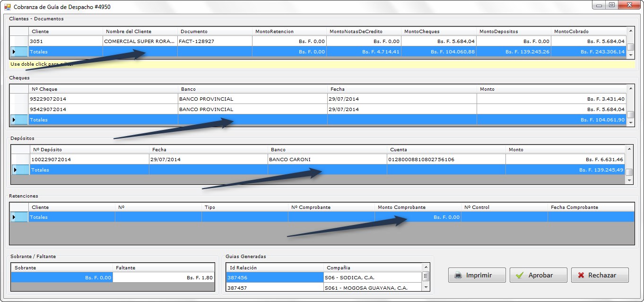This screenshot has width=644, height=302.
Task: Click the row arrow beside Retenciones Totales
Action: click(14, 217)
